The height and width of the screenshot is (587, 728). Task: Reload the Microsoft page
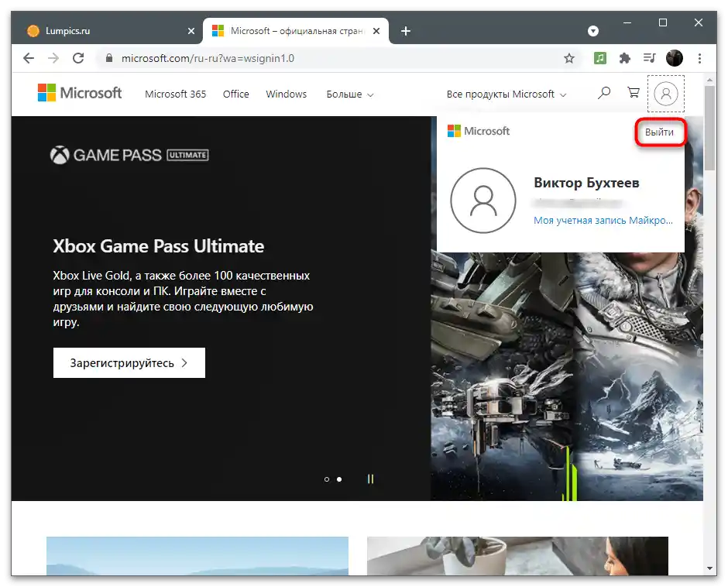(x=78, y=58)
